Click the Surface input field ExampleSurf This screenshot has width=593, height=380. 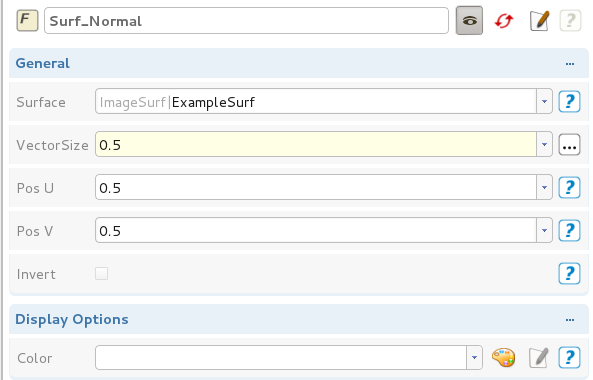pos(316,101)
